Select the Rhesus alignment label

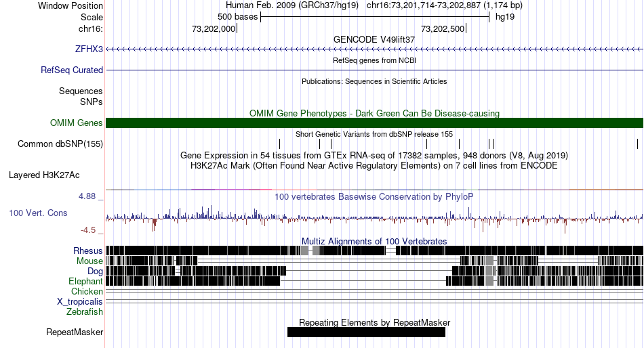88,251
